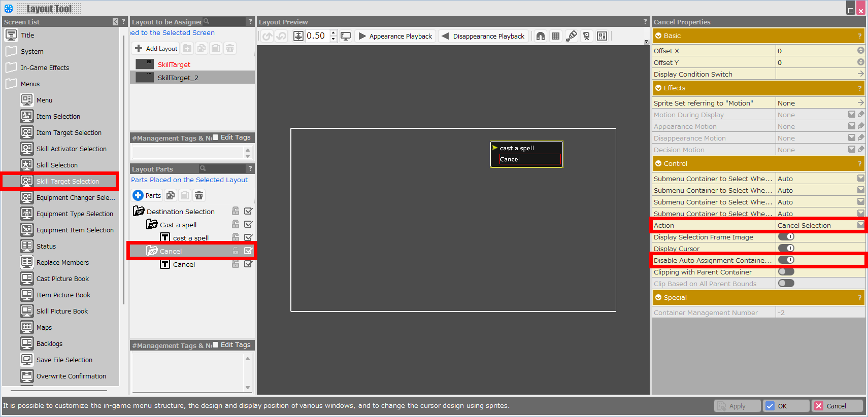
Task: Click the grid display icon in preview toolbar
Action: pyautogui.click(x=556, y=36)
